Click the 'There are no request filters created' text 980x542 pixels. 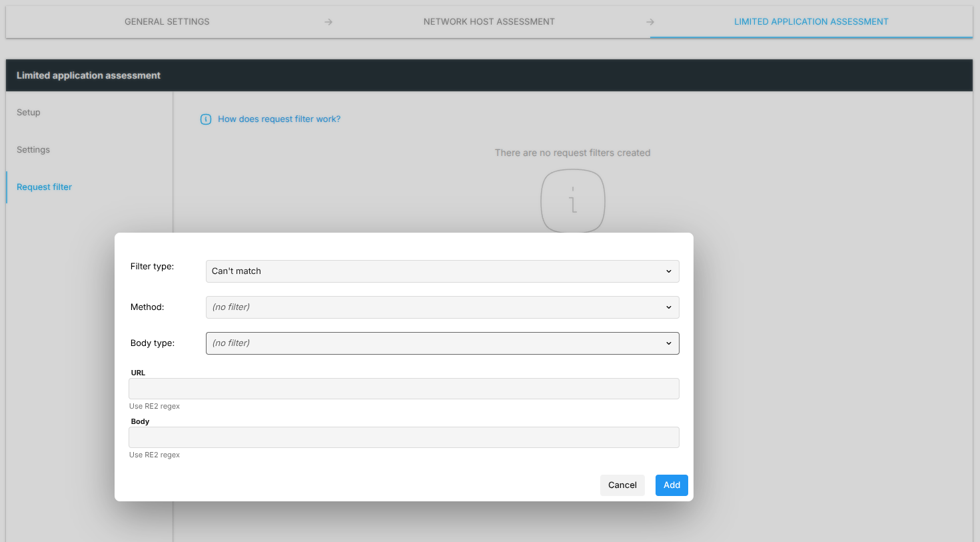click(x=572, y=153)
